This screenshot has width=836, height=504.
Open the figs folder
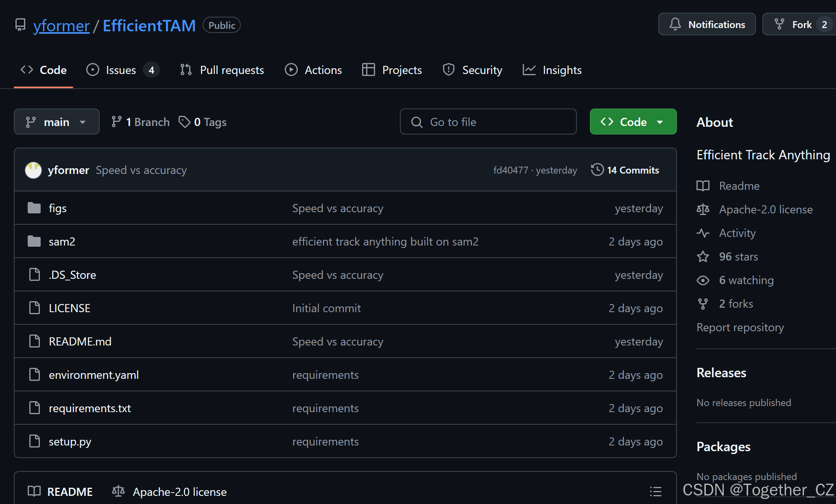(57, 208)
